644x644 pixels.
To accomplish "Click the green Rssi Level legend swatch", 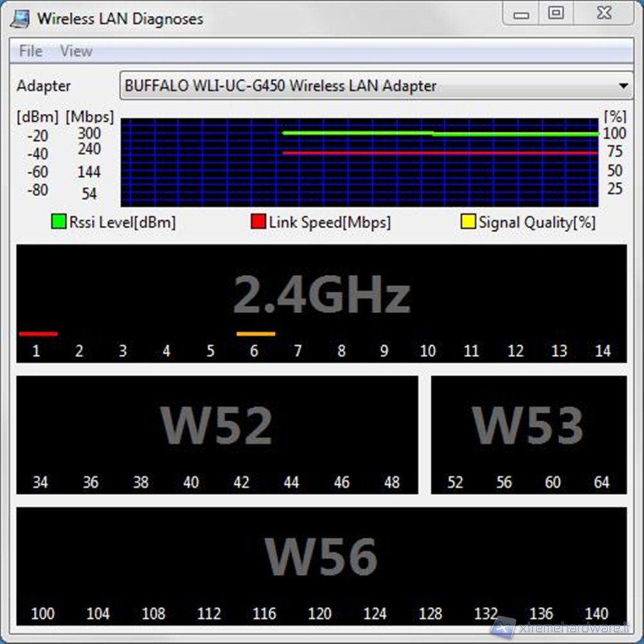I will coord(59,222).
